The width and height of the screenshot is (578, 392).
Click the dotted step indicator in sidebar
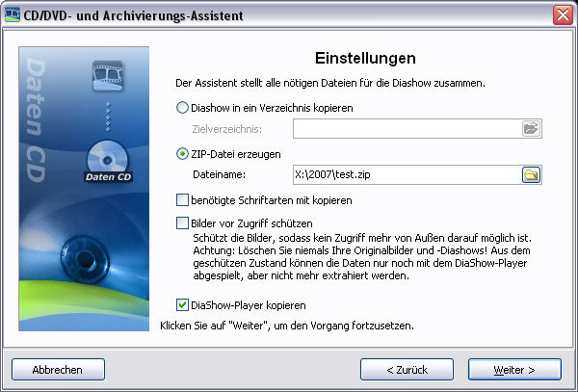107,114
